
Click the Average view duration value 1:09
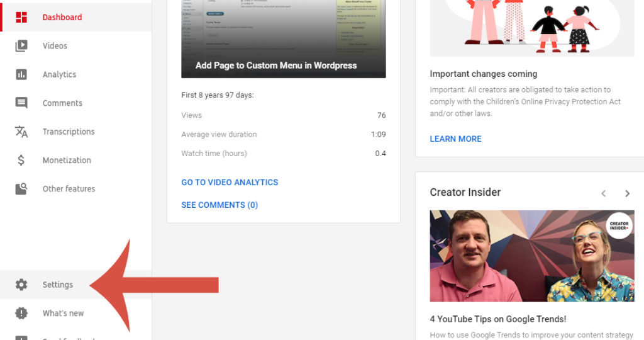tap(378, 134)
